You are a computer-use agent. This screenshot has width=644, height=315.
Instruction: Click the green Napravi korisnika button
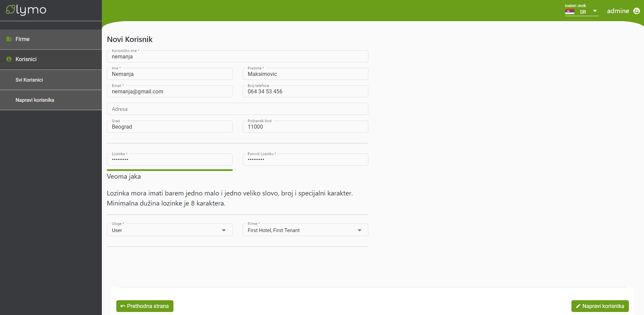click(600, 306)
